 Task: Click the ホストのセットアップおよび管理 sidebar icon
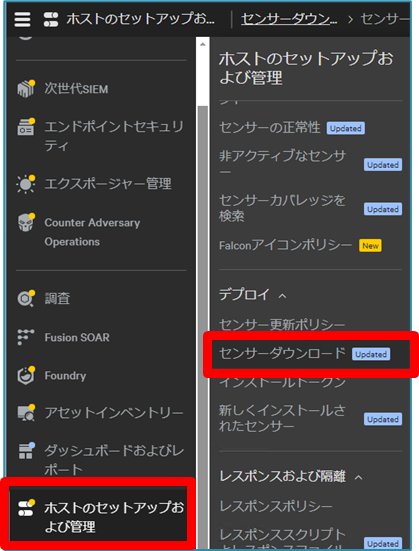pos(26,508)
